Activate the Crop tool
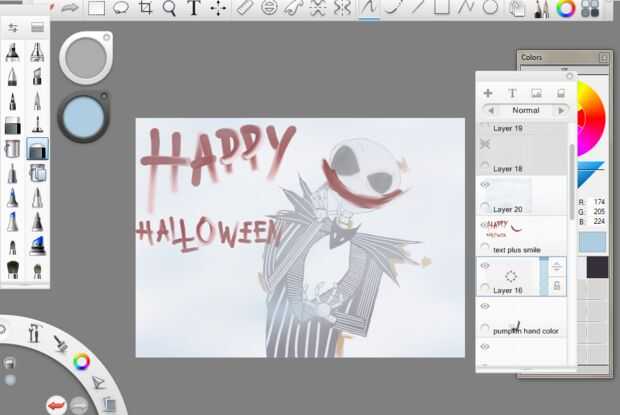 (x=146, y=9)
